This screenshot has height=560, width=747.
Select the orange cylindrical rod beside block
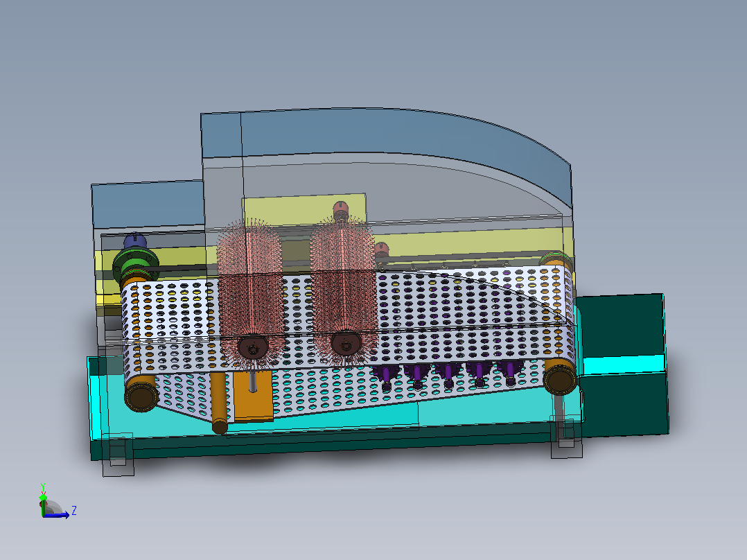(x=219, y=403)
